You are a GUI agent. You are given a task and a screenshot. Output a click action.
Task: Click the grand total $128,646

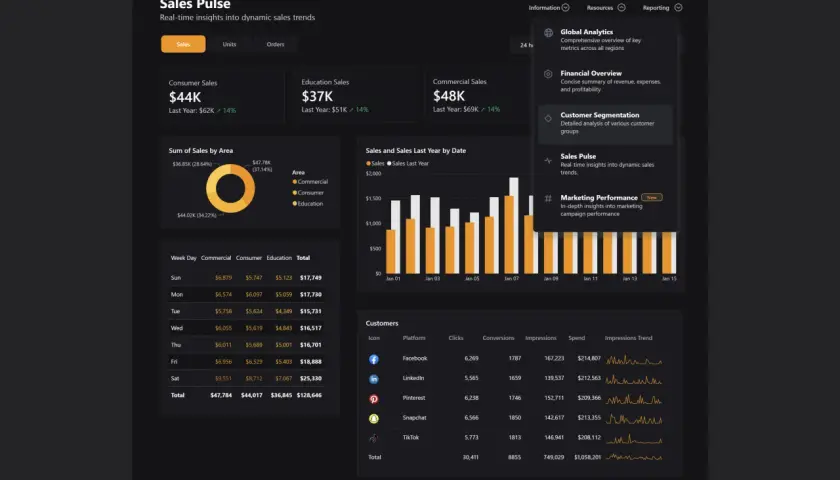coord(309,395)
